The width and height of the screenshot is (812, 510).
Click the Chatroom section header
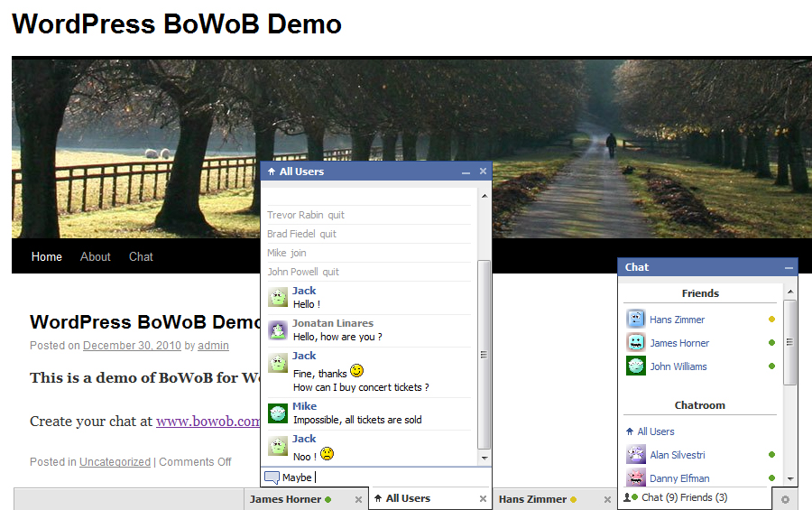(699, 405)
